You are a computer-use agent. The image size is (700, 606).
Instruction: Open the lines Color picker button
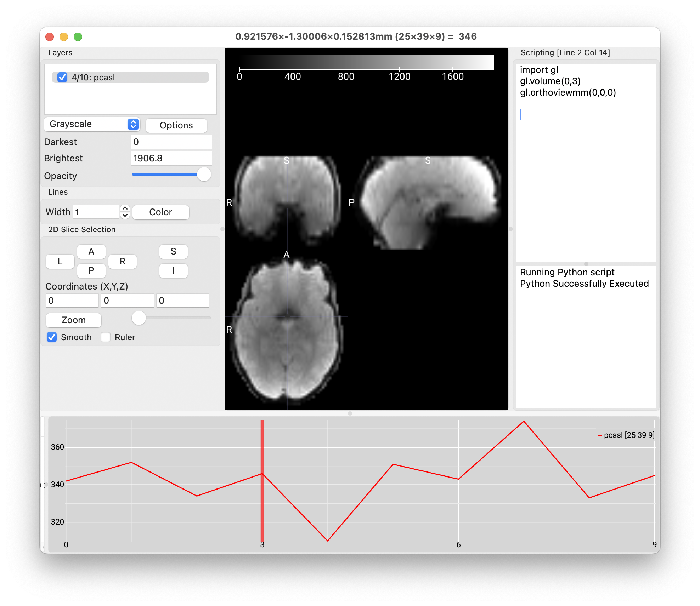click(160, 212)
